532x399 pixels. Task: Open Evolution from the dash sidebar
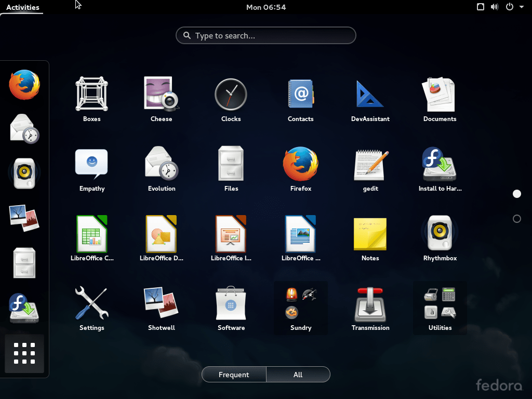coord(24,129)
